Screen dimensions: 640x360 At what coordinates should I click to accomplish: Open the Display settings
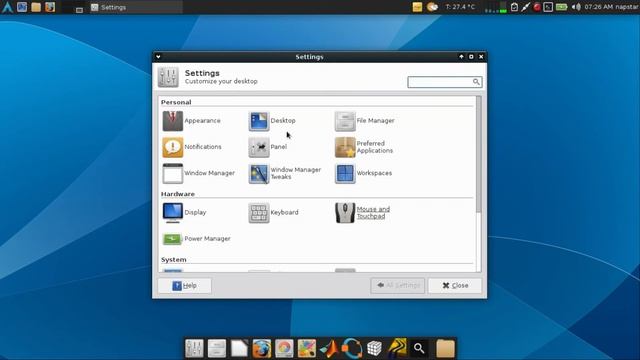point(184,213)
